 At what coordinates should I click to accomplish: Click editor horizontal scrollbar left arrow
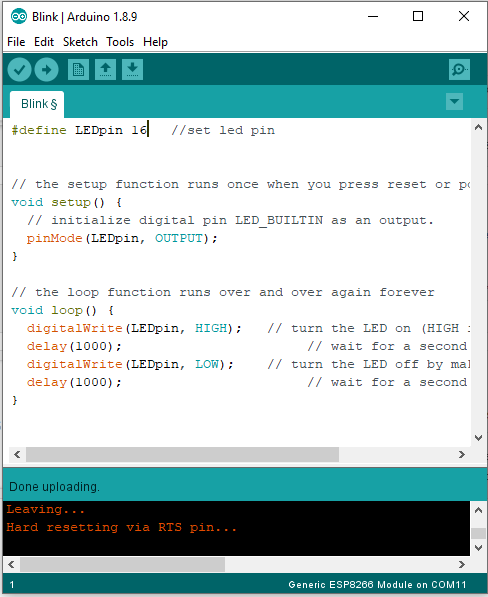[17, 454]
